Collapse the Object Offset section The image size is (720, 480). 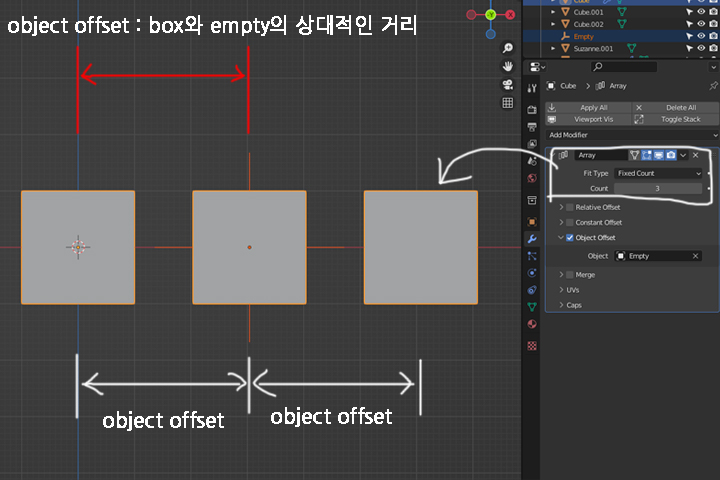[561, 237]
